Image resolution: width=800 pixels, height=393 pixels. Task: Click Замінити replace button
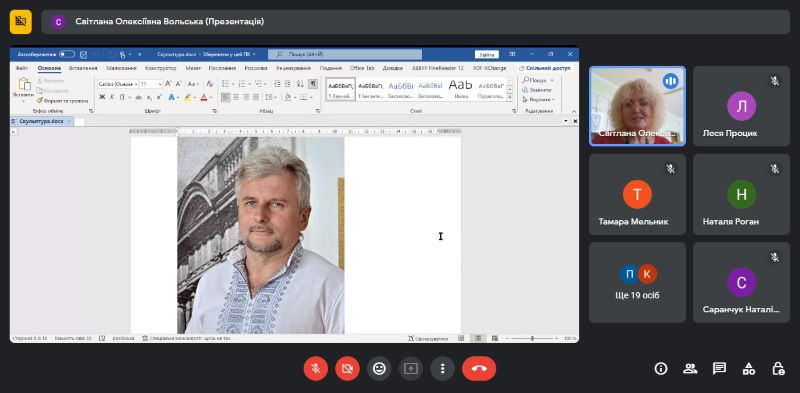[537, 90]
